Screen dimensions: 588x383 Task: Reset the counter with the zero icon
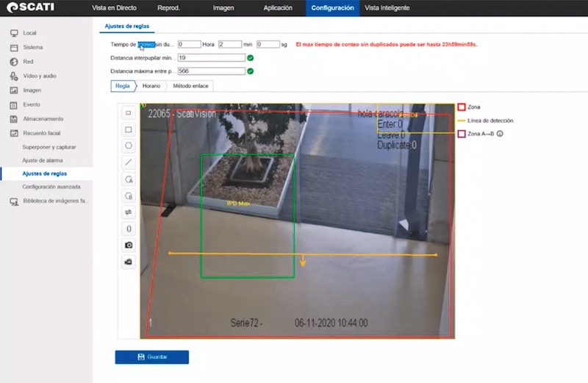[x=129, y=229]
